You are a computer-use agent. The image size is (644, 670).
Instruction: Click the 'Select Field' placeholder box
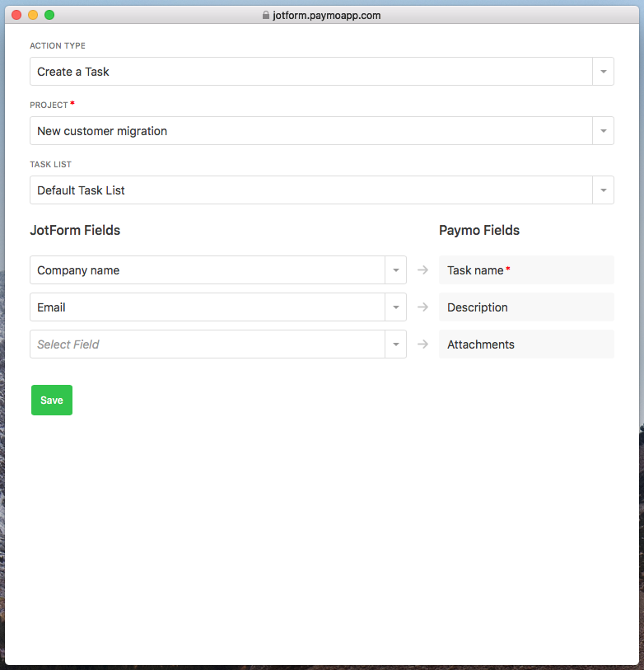point(207,344)
